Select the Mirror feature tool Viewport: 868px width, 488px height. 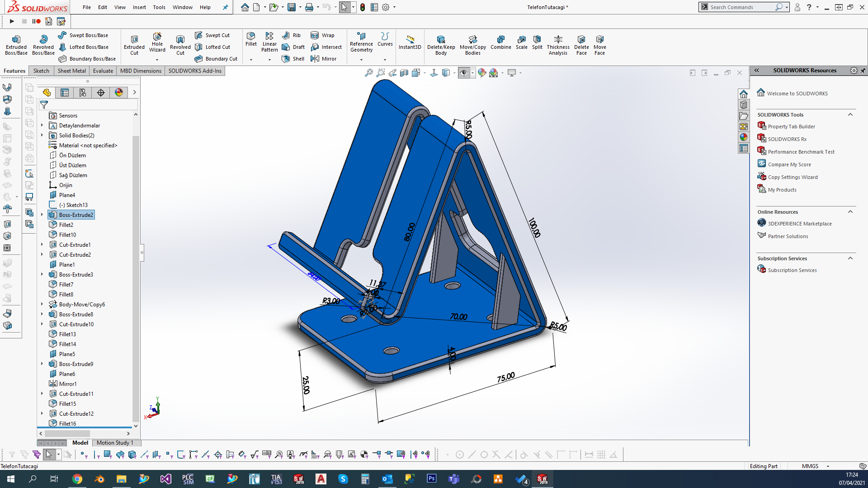324,59
